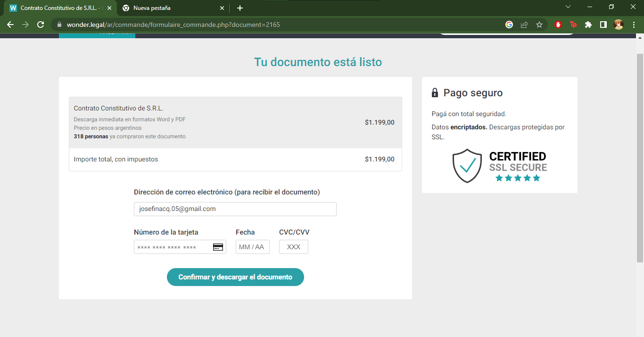
Task: Close the Nueva pestaña tab
Action: click(222, 8)
